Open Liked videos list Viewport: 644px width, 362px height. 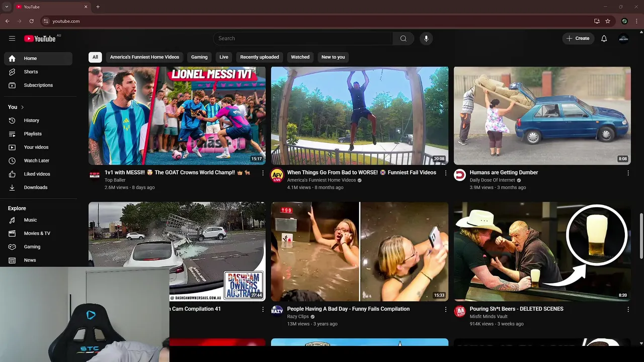click(38, 174)
